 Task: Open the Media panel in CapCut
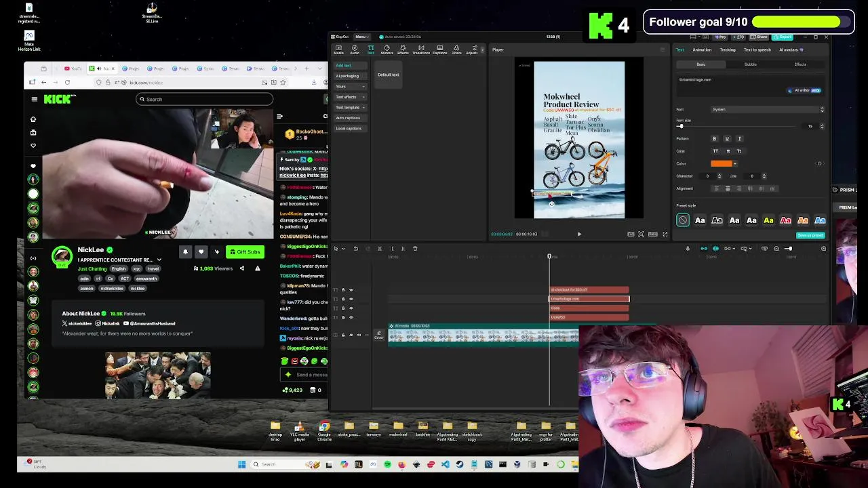coord(338,49)
